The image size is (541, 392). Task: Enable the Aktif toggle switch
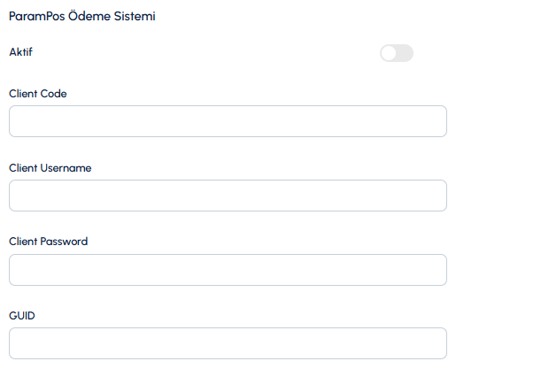tap(396, 53)
